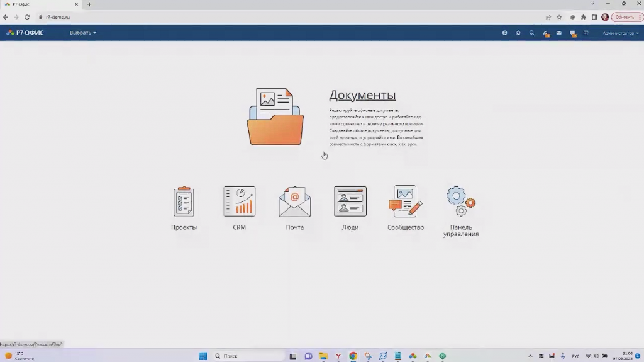
Task: Open the calendar icon in header
Action: point(586,33)
